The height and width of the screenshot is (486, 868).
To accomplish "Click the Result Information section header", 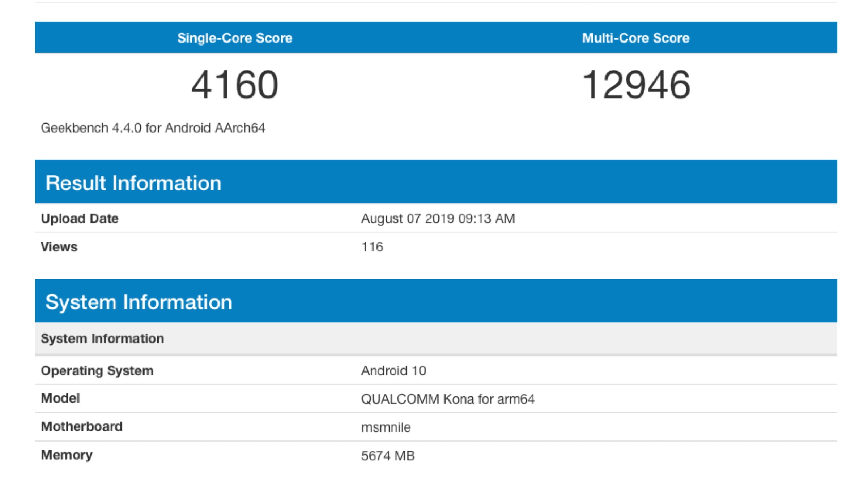I will pyautogui.click(x=134, y=184).
